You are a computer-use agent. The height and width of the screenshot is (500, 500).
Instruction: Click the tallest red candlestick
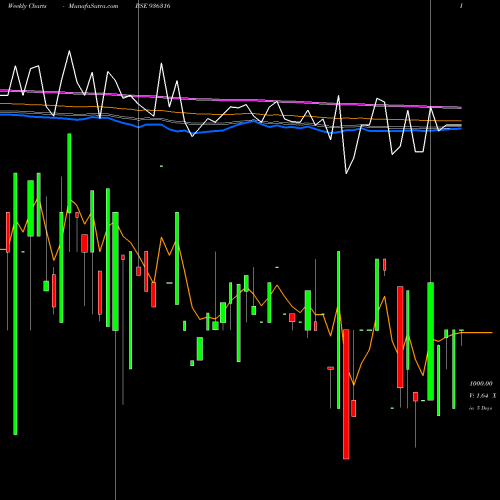[x=346, y=394]
